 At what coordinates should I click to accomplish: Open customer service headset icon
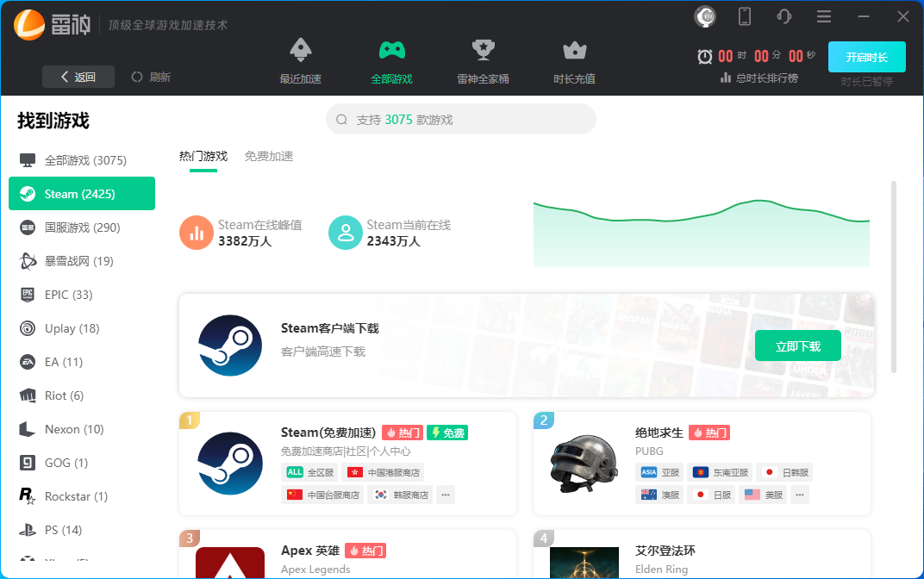pyautogui.click(x=784, y=16)
